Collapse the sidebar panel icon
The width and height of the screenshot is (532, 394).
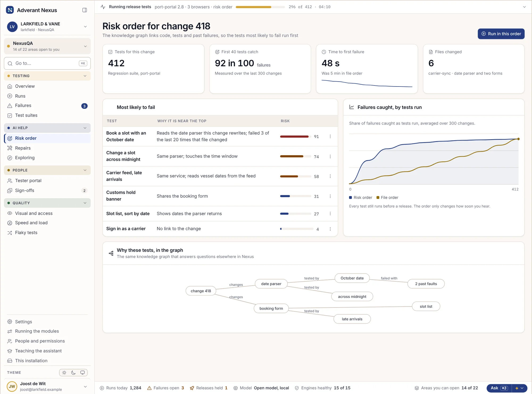click(x=85, y=10)
